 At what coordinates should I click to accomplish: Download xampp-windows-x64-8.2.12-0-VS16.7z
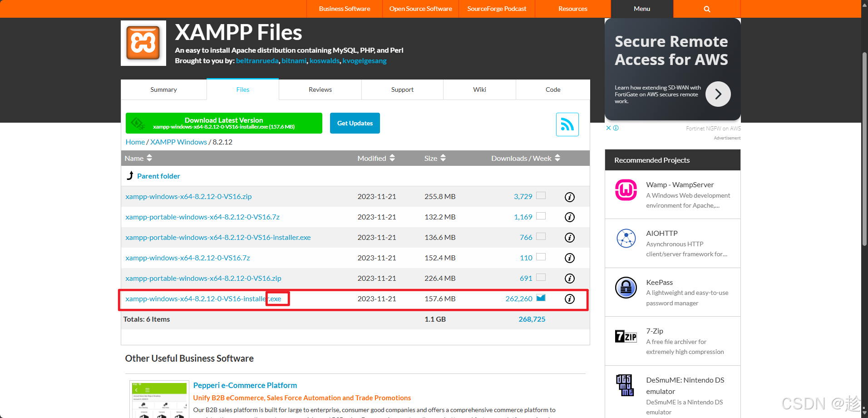(187, 258)
